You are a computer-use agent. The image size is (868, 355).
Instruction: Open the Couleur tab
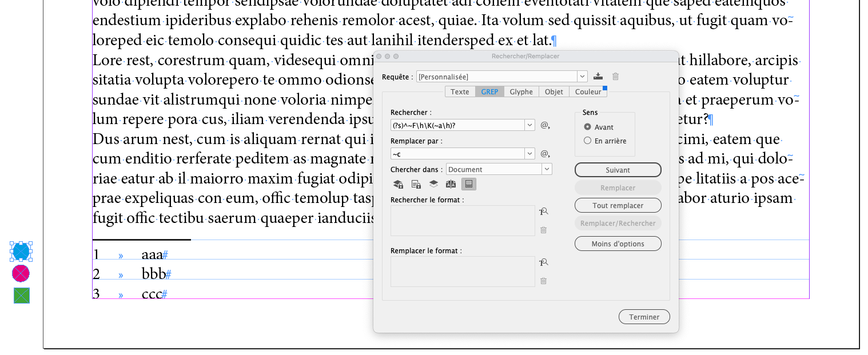[x=588, y=91]
